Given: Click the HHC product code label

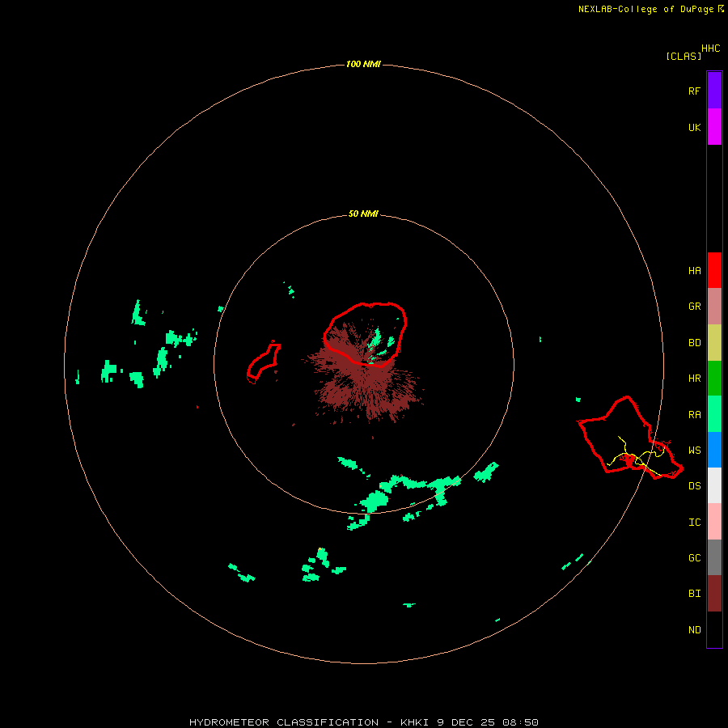Looking at the screenshot, I should click(x=710, y=49).
